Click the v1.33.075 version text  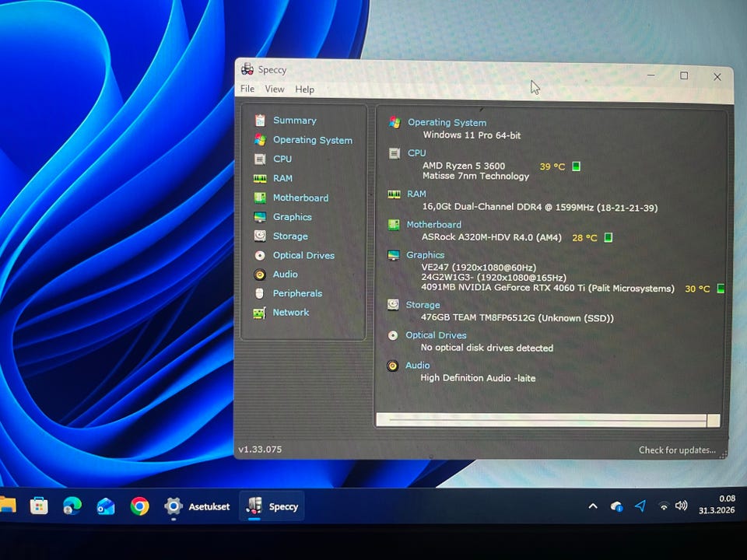point(260,449)
